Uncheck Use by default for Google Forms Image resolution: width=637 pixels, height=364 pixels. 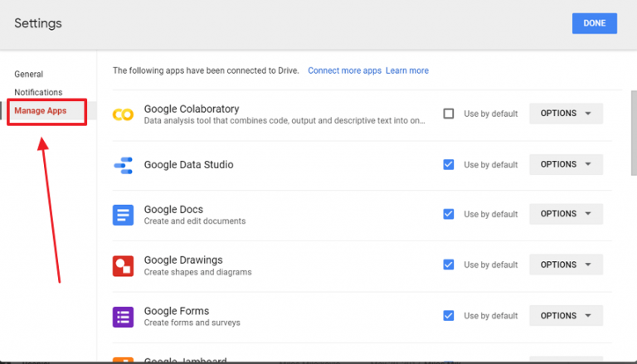(449, 316)
